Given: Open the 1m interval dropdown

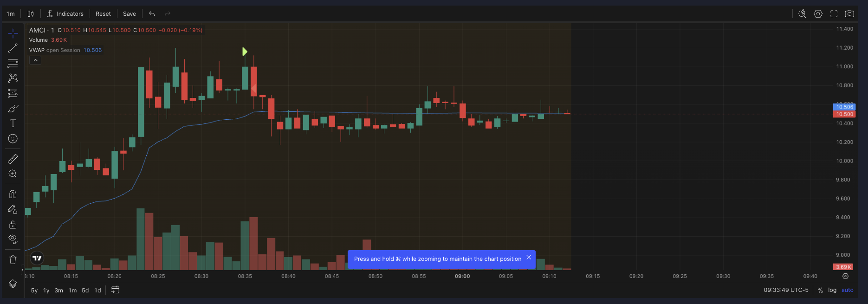Looking at the screenshot, I should (x=11, y=14).
